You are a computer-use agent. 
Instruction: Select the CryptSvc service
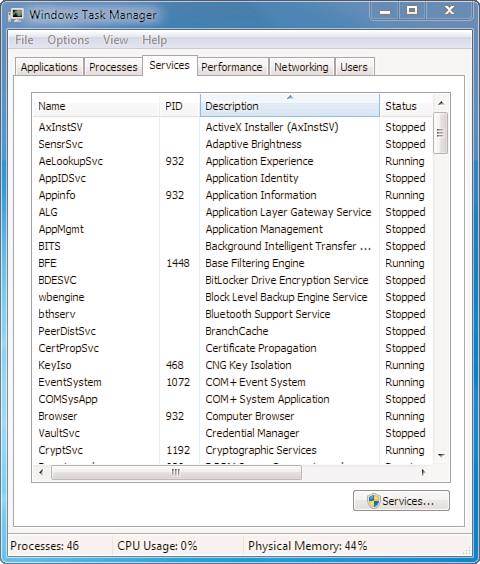pyautogui.click(x=232, y=450)
